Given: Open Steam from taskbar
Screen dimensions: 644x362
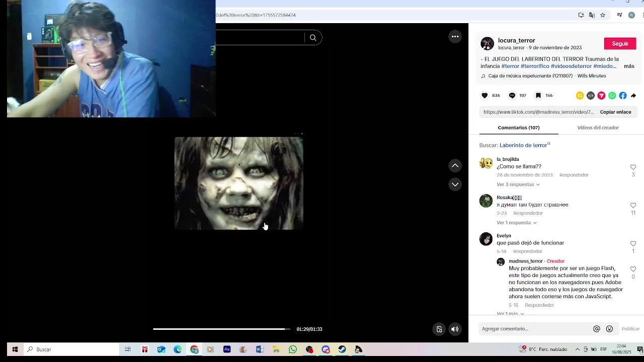Looking at the screenshot, I should tap(342, 349).
